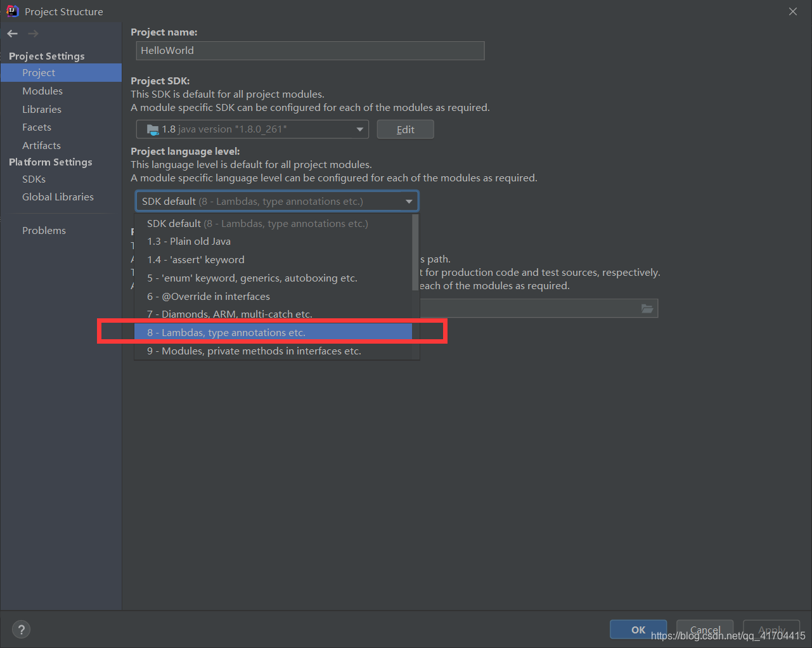Select '6 - @Override in interfaces' option
The width and height of the screenshot is (812, 648).
(273, 297)
